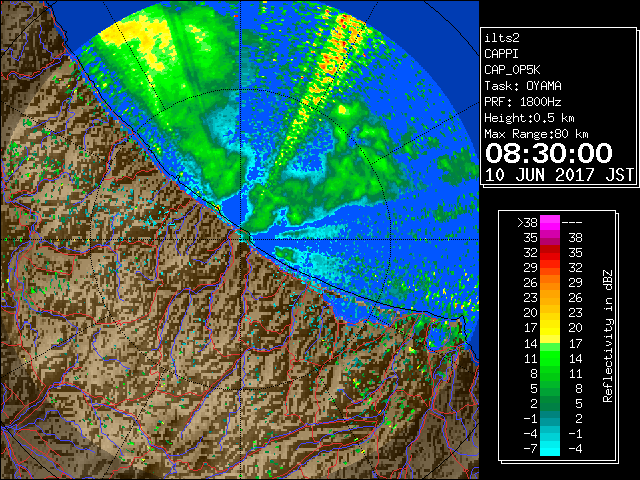Pick the red 32–35 dBZ swatch
The image size is (640, 480).
pos(550,253)
